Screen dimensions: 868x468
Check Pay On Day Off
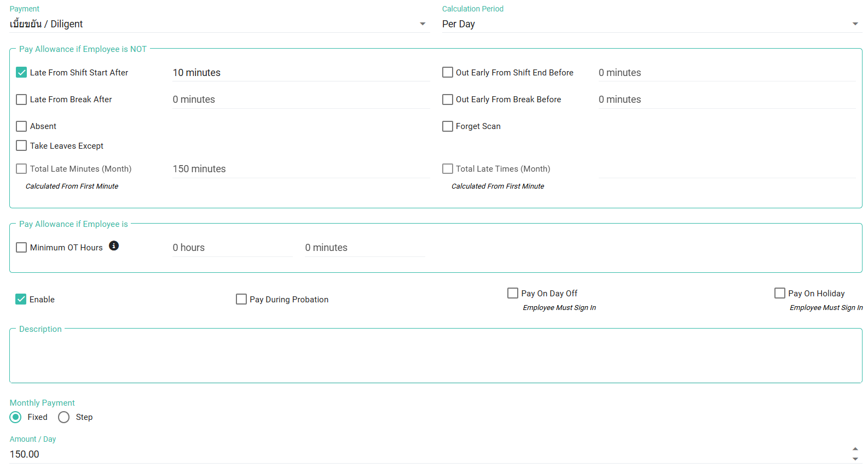513,293
